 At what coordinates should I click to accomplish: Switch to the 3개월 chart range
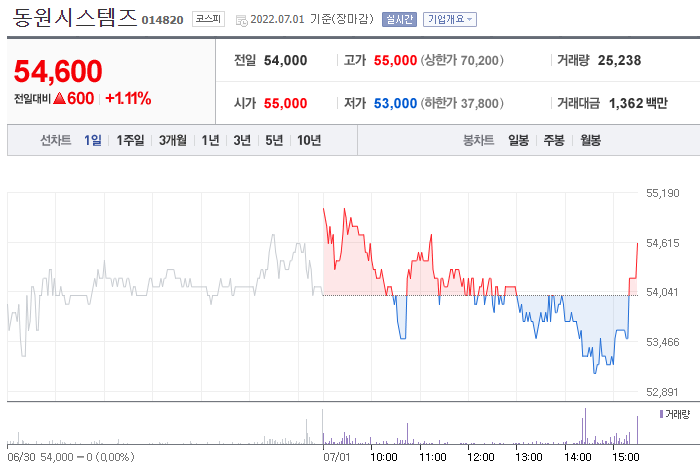point(173,140)
